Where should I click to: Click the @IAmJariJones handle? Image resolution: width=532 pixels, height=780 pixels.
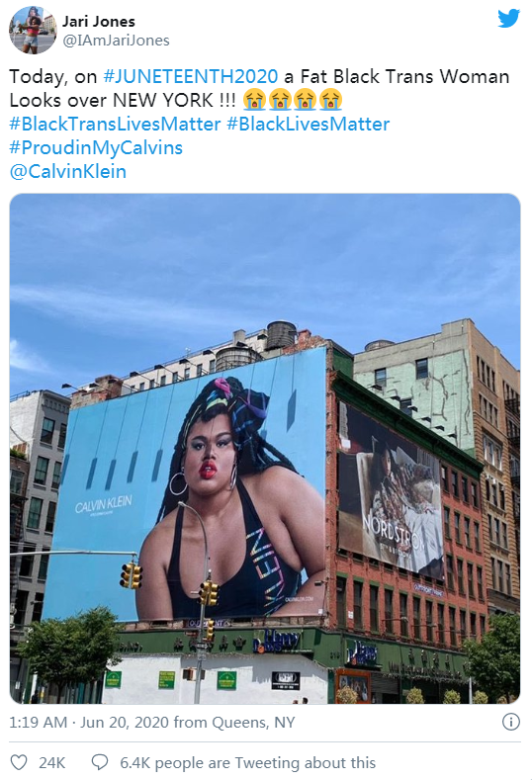pos(116,41)
